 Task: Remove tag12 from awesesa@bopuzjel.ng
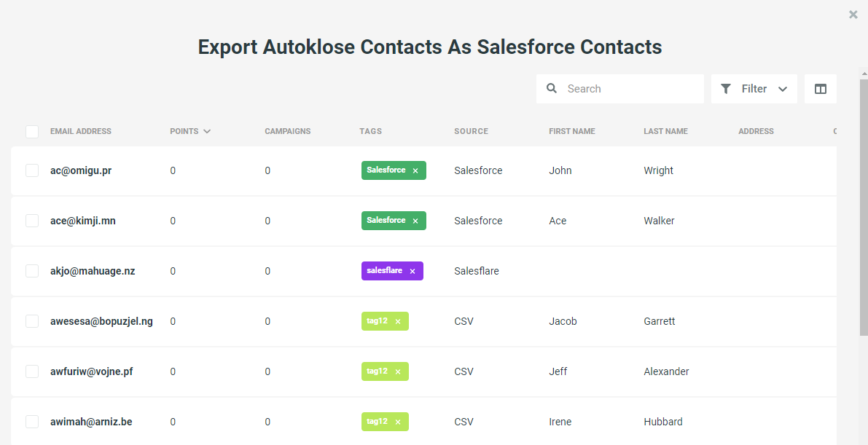(x=398, y=322)
